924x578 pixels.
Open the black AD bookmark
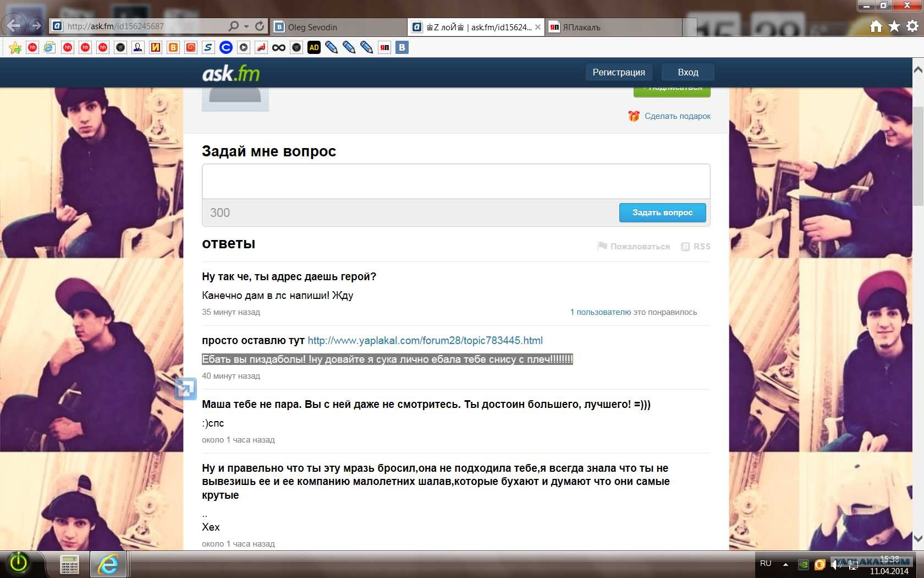pos(314,47)
